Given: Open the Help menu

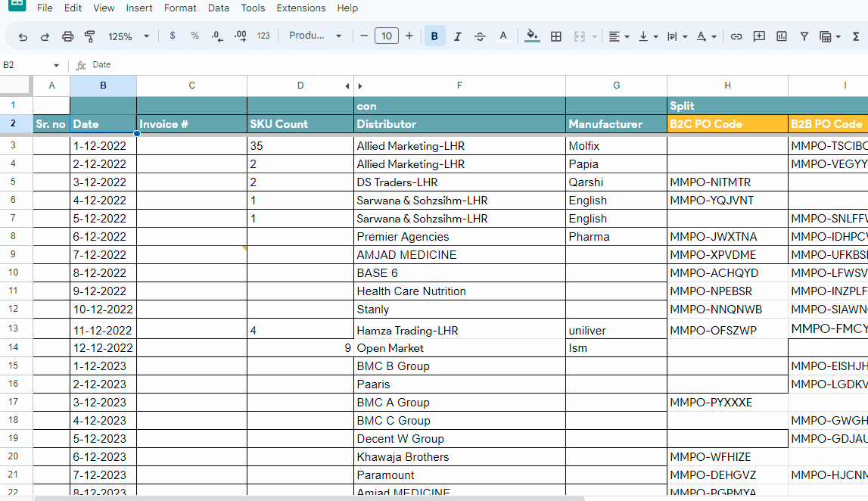Looking at the screenshot, I should (347, 8).
